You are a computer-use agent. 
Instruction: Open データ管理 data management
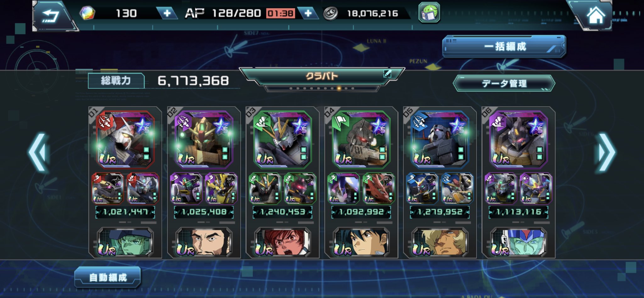[504, 83]
